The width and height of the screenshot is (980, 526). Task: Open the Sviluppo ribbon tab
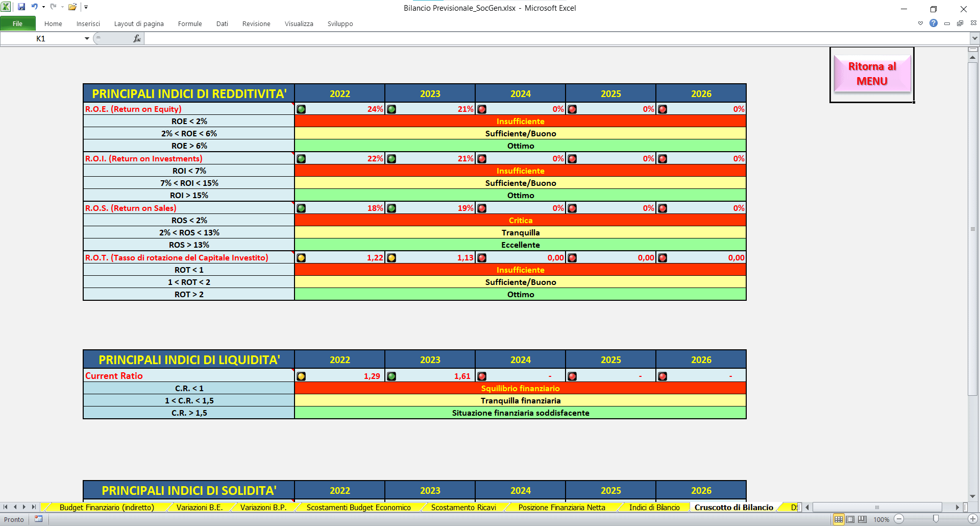click(340, 23)
